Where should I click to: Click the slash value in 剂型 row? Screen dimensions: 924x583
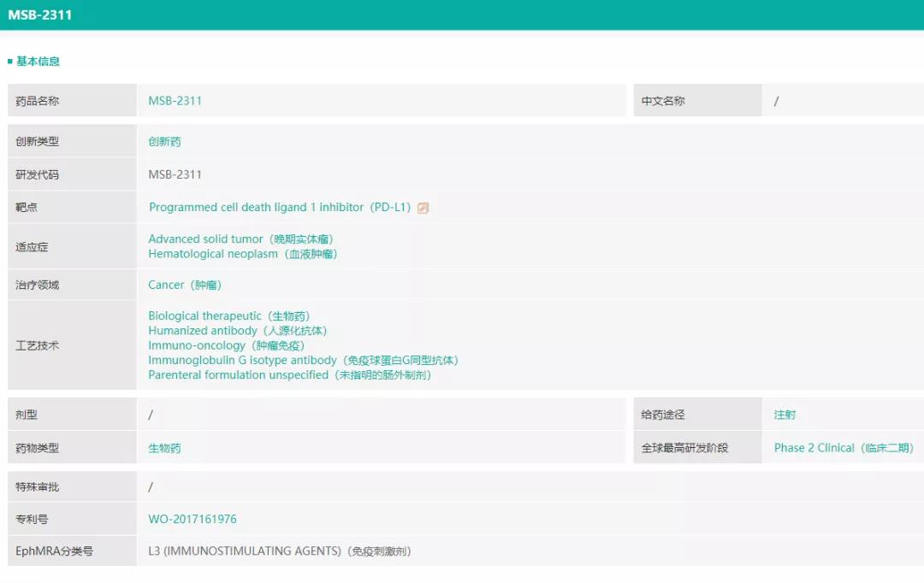coord(151,415)
